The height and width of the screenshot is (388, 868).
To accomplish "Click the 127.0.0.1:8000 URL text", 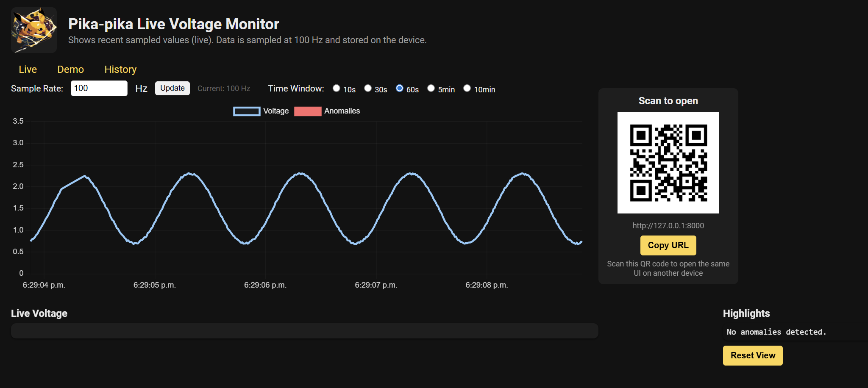I will (x=668, y=226).
